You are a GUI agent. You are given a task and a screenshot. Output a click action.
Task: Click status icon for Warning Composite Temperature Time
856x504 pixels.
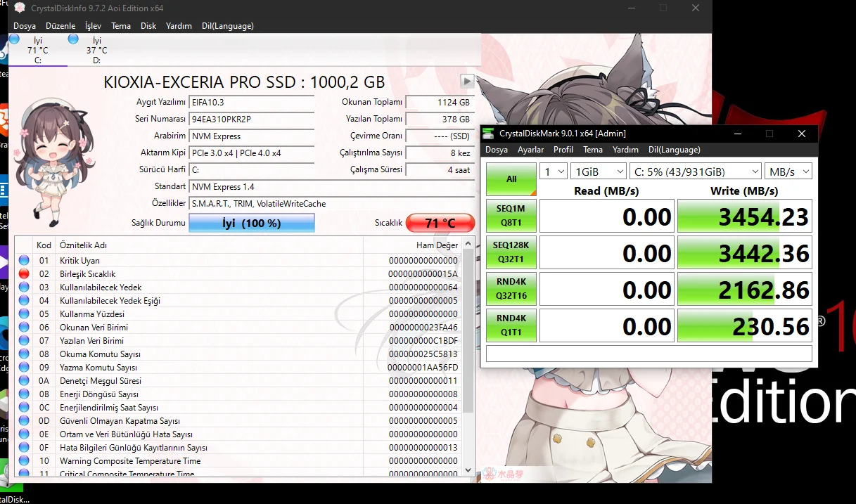[x=24, y=461]
